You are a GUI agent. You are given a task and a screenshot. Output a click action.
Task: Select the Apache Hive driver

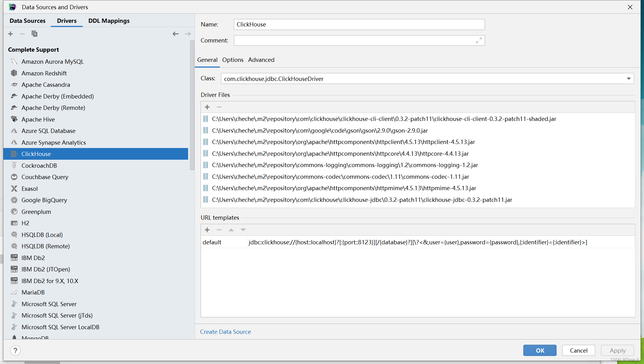point(38,119)
